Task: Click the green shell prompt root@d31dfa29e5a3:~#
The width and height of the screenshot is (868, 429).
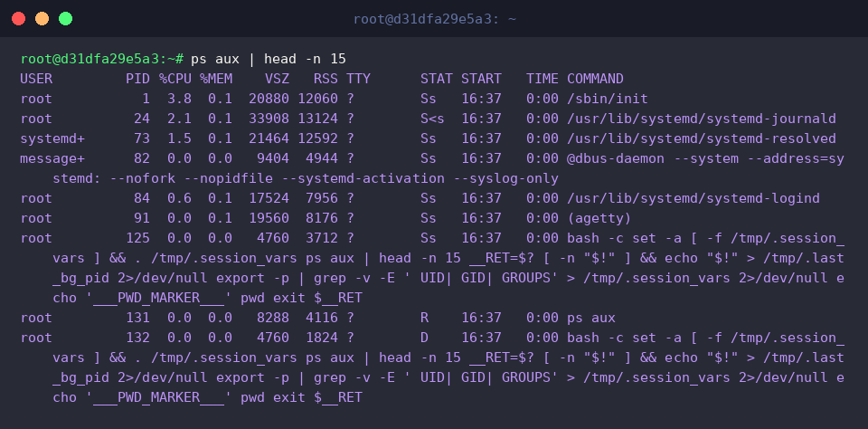Action: (102, 59)
